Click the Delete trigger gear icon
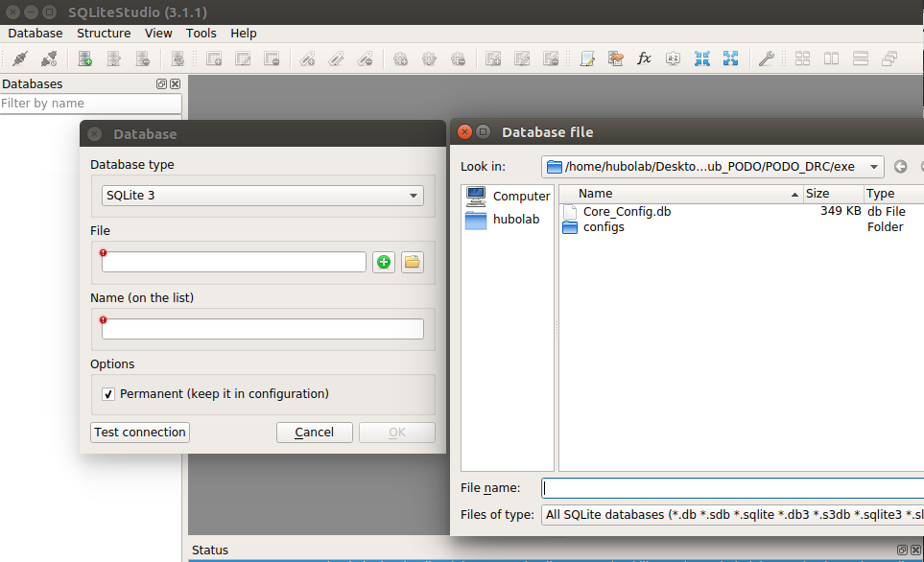Viewport: 924px width, 562px height. [x=459, y=59]
